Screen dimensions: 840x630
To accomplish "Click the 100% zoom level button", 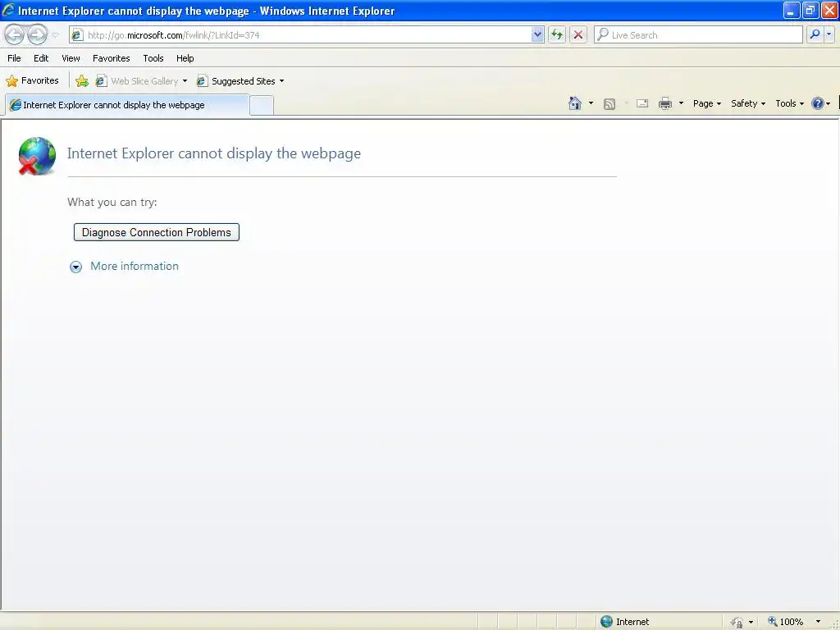I will [x=785, y=622].
